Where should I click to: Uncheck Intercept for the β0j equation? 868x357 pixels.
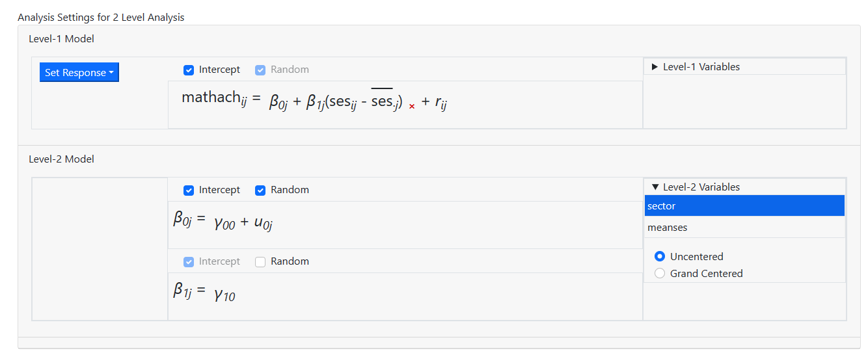pyautogui.click(x=189, y=191)
